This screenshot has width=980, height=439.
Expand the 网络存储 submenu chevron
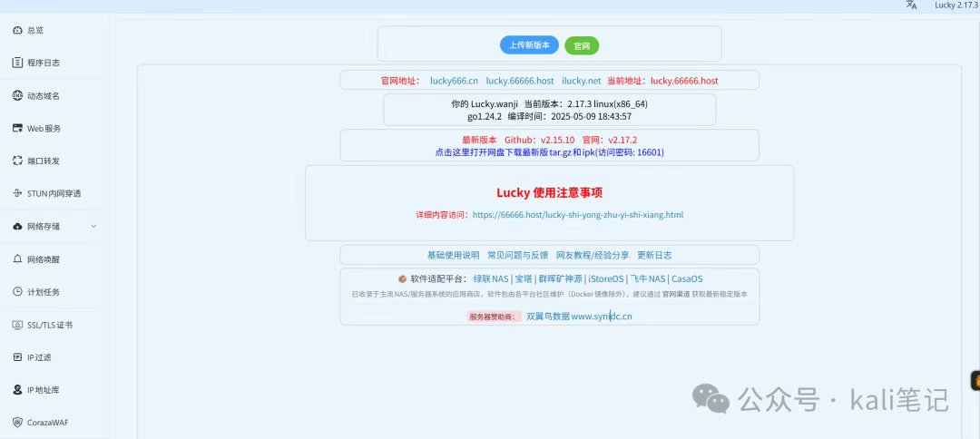tap(93, 226)
